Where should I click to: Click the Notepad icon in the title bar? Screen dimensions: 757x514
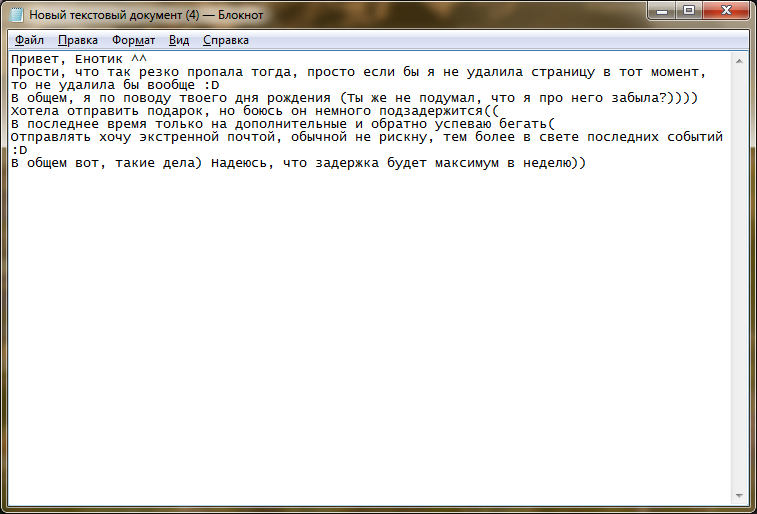16,15
